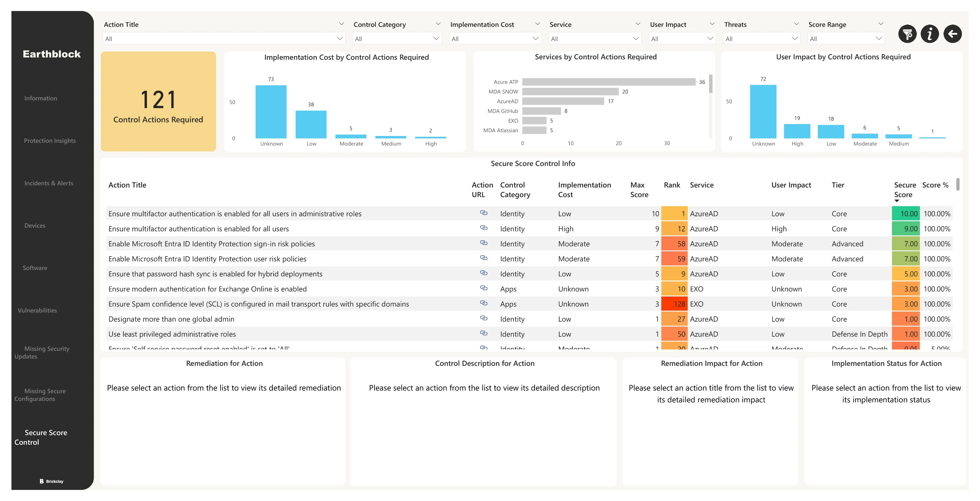Select the Unknown bar in Implementation Cost chart
980x501 pixels.
(x=271, y=112)
